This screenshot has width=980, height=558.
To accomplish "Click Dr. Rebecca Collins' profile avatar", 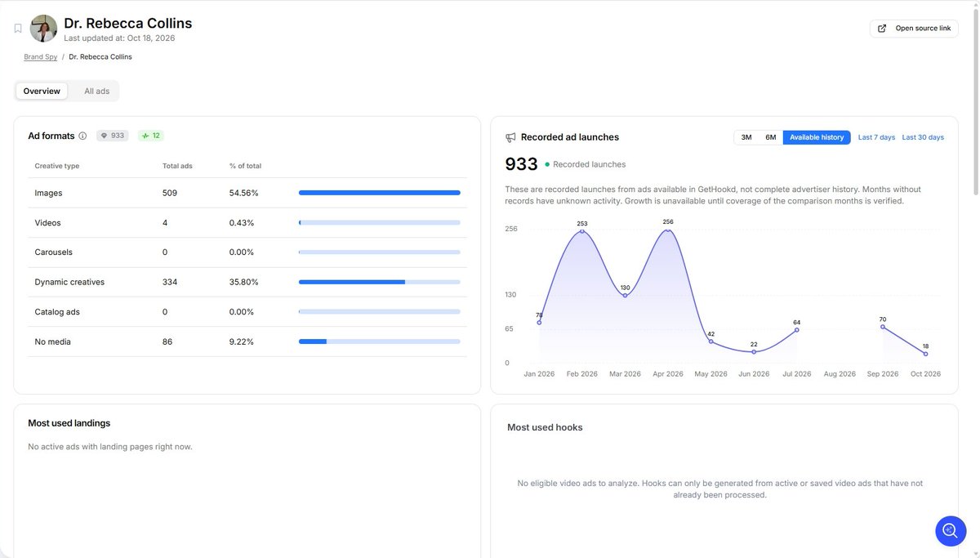I will coord(43,29).
